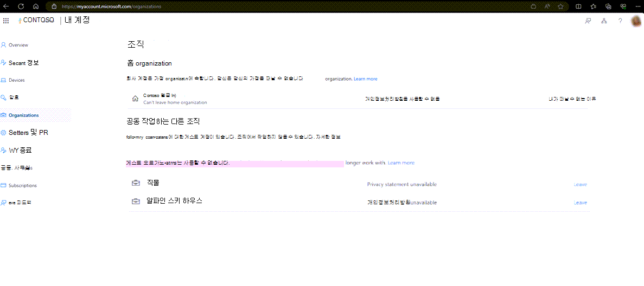Open the browser Settings and more menu
This screenshot has height=286, width=644.
(x=637, y=6)
